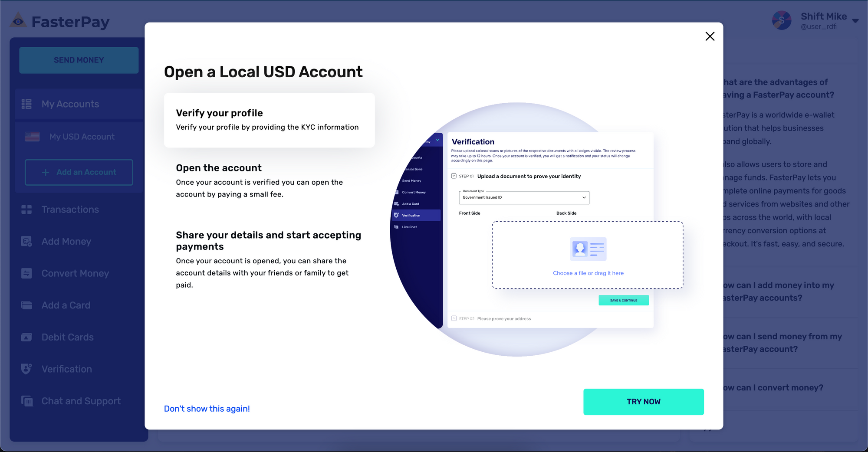Image resolution: width=868 pixels, height=452 pixels.
Task: Click the Open the account step heading
Action: coord(219,168)
